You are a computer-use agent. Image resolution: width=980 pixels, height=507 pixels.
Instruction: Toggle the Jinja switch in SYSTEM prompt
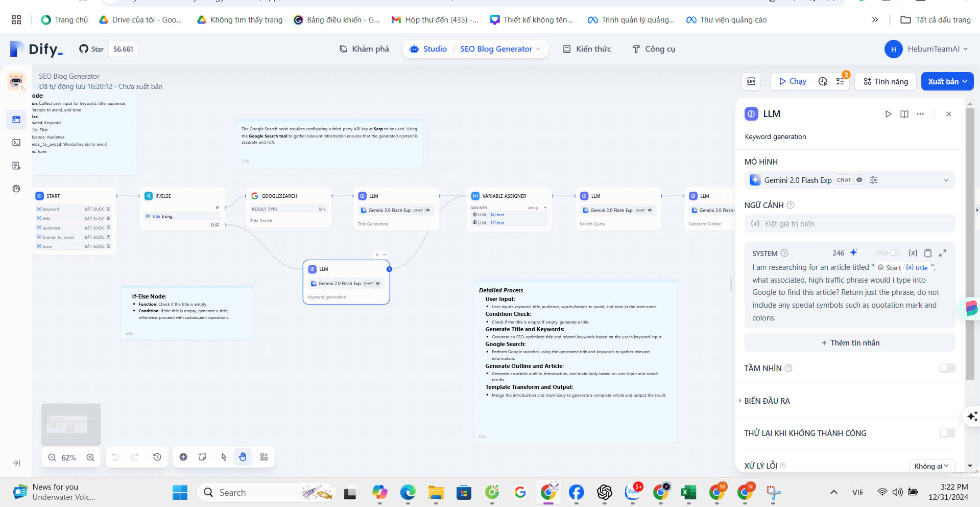pyautogui.click(x=894, y=253)
